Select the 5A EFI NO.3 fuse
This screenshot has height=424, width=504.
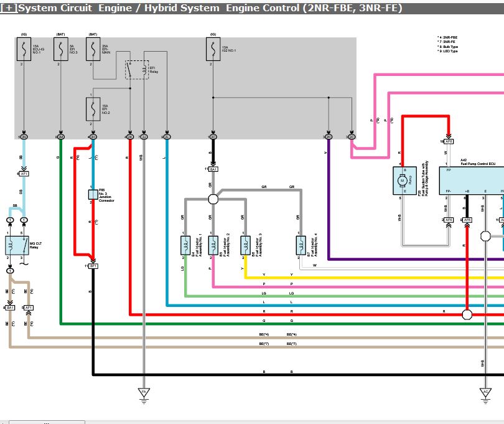(60, 49)
